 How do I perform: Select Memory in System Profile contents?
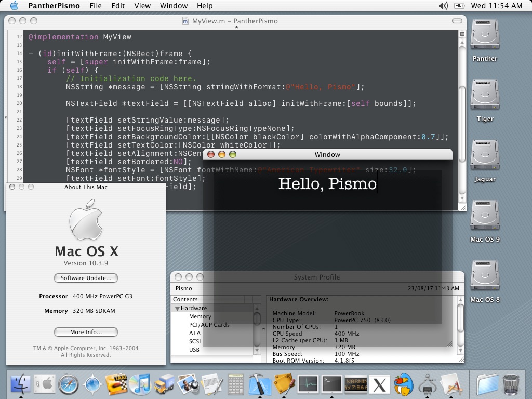point(200,316)
